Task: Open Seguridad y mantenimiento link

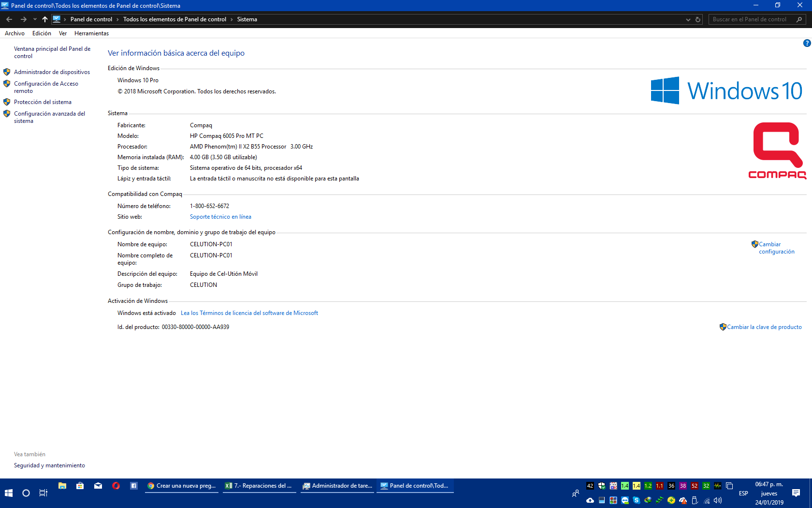Action: coord(49,465)
